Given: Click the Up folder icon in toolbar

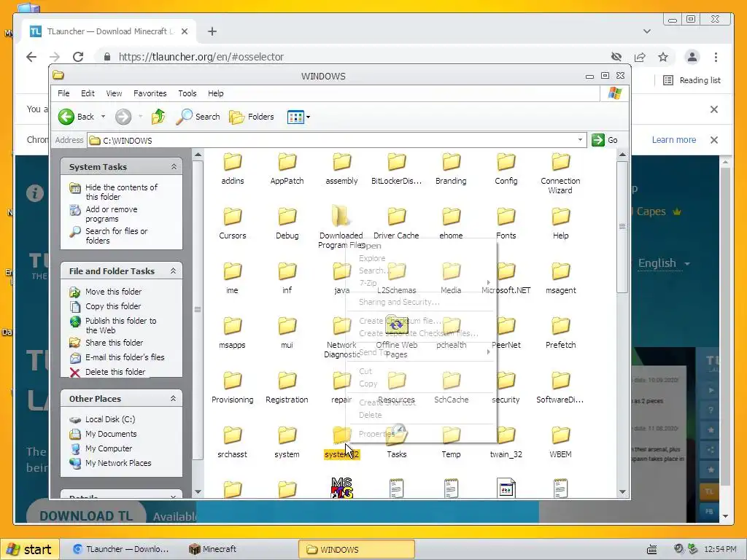Looking at the screenshot, I should tap(158, 117).
